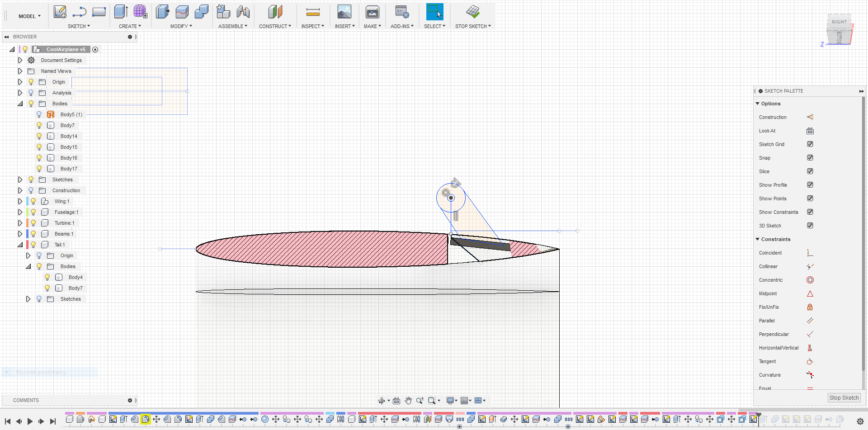The height and width of the screenshot is (430, 868).
Task: Select the Rectangle sketch tool
Action: [99, 12]
